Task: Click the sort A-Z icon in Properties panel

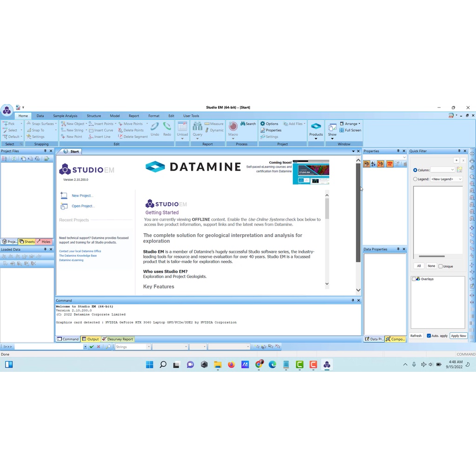Action: pos(373,164)
